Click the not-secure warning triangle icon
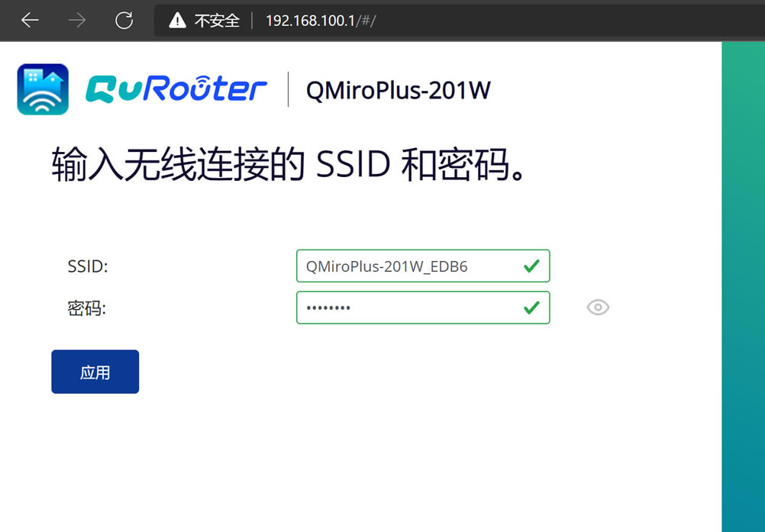This screenshot has height=532, width=765. pyautogui.click(x=177, y=21)
